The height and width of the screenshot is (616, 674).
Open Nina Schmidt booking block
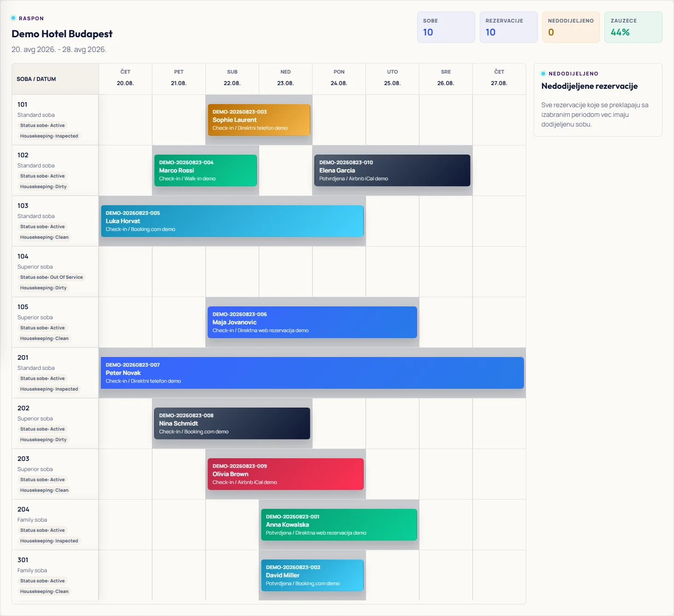tap(232, 423)
